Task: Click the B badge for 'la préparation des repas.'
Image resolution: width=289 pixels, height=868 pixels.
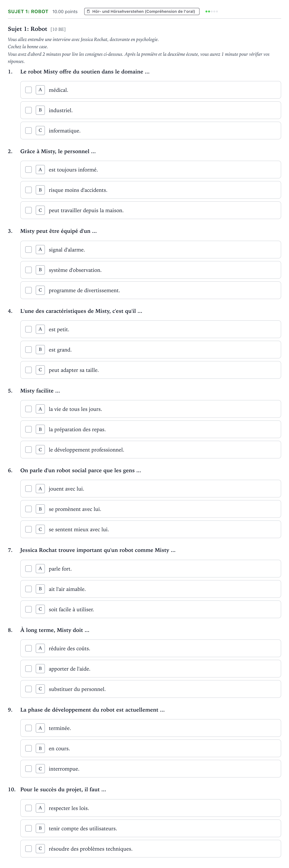Action: (x=40, y=429)
